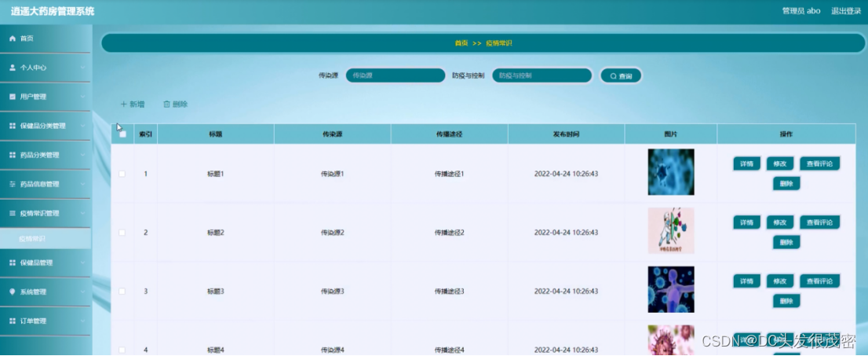Image resolution: width=868 pixels, height=356 pixels.
Task: Click the grid icon for 保健品管理
Action: [x=13, y=262]
